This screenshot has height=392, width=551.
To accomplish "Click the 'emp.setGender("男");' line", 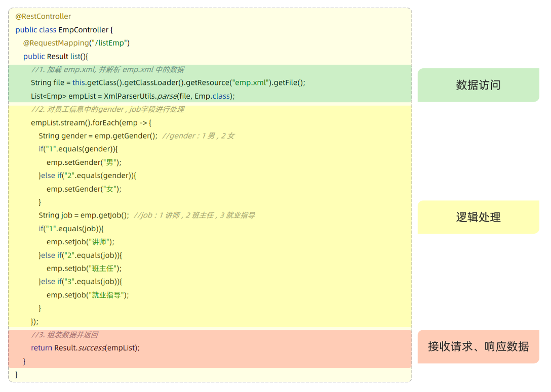I will click(x=84, y=162).
